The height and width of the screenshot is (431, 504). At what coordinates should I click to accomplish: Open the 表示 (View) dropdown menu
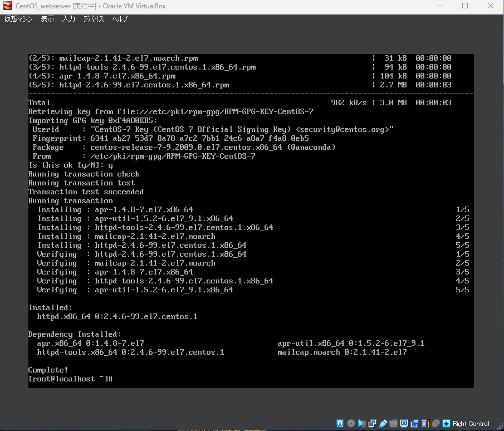click(x=47, y=18)
